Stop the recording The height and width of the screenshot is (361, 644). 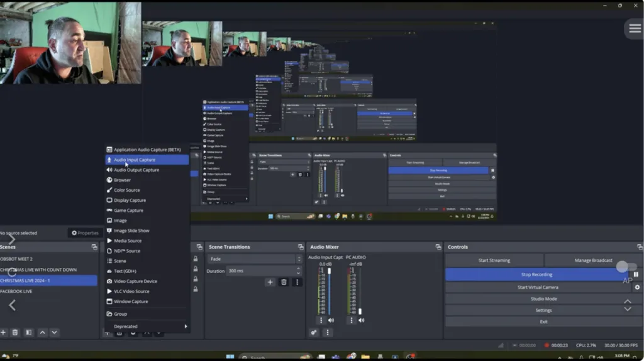pyautogui.click(x=537, y=274)
